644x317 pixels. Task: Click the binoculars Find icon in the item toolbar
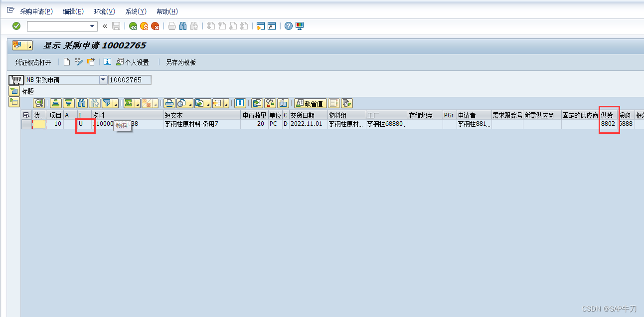click(x=82, y=103)
